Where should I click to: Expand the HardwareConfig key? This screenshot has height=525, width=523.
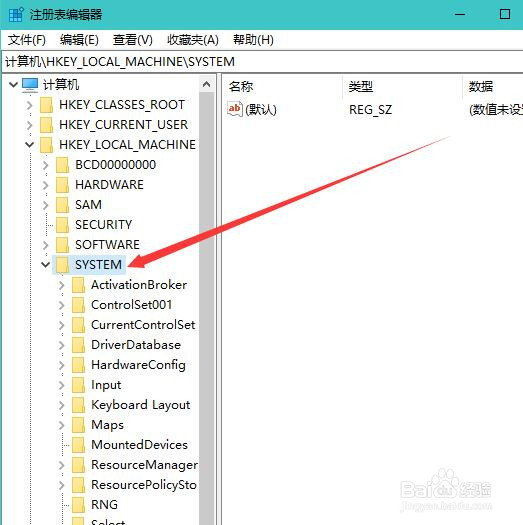(x=62, y=365)
